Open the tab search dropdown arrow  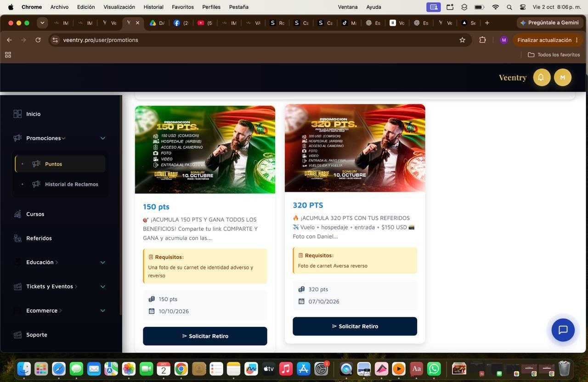pyautogui.click(x=42, y=22)
